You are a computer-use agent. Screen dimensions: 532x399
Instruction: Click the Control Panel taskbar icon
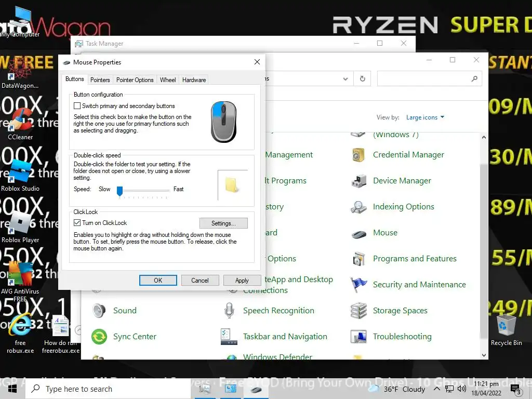point(230,390)
